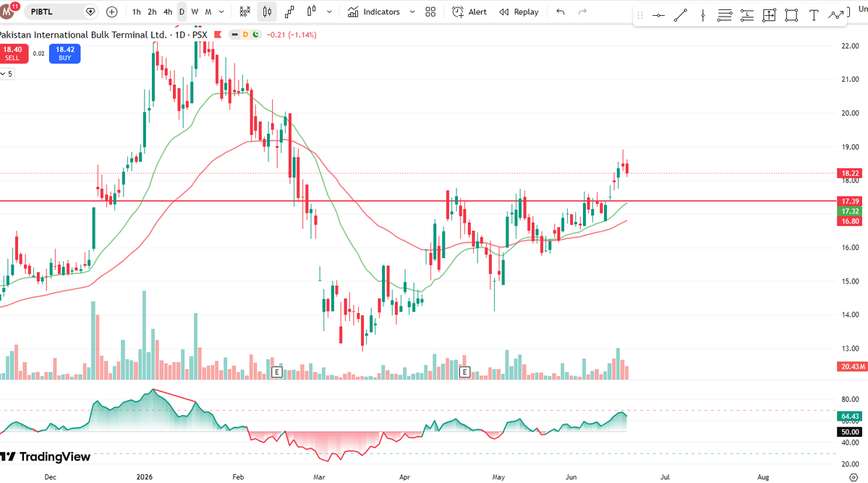The height and width of the screenshot is (483, 868).
Task: Grab the favorites drawing toolbar handle
Action: coord(640,16)
